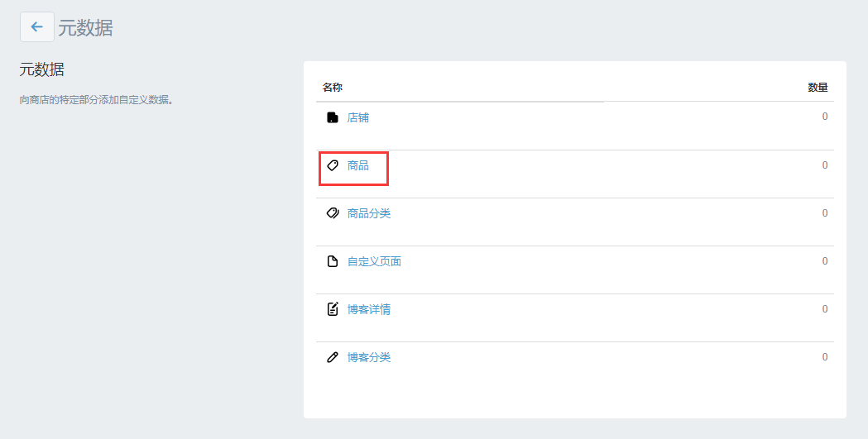Viewport: 868px width, 439px height.
Task: Click the count value in the 商品分类 row
Action: [825, 212]
